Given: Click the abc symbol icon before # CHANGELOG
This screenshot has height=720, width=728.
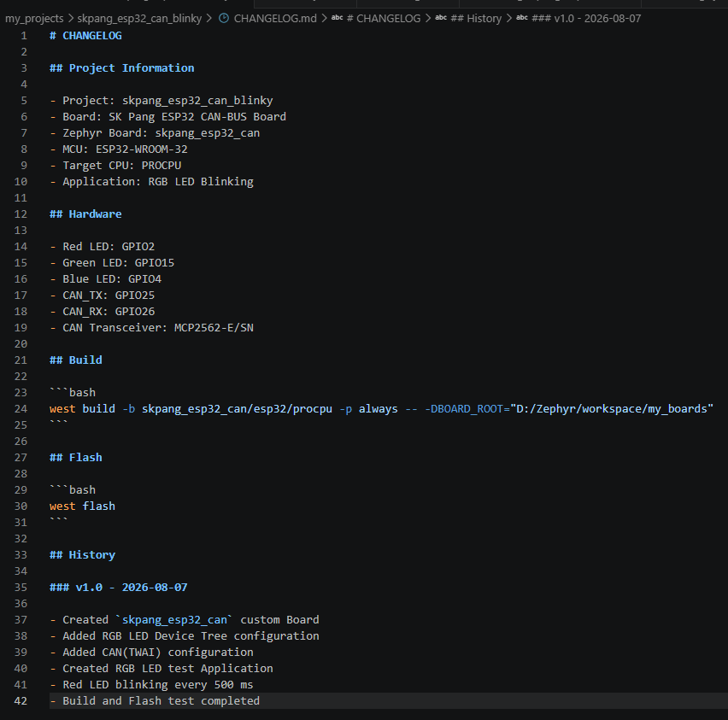Looking at the screenshot, I should click(x=337, y=18).
